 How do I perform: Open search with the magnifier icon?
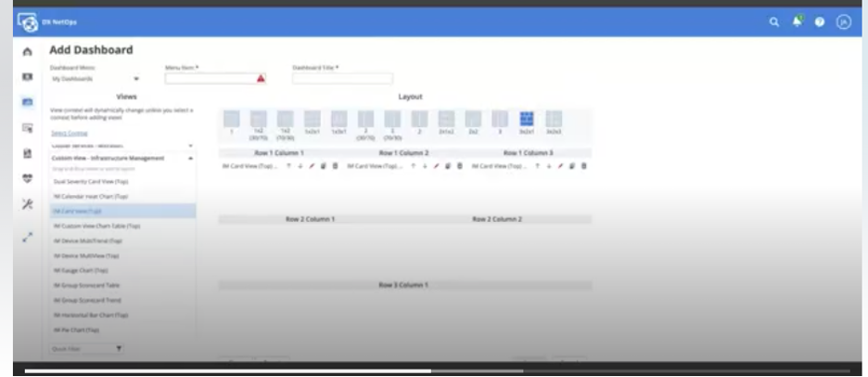(x=774, y=22)
